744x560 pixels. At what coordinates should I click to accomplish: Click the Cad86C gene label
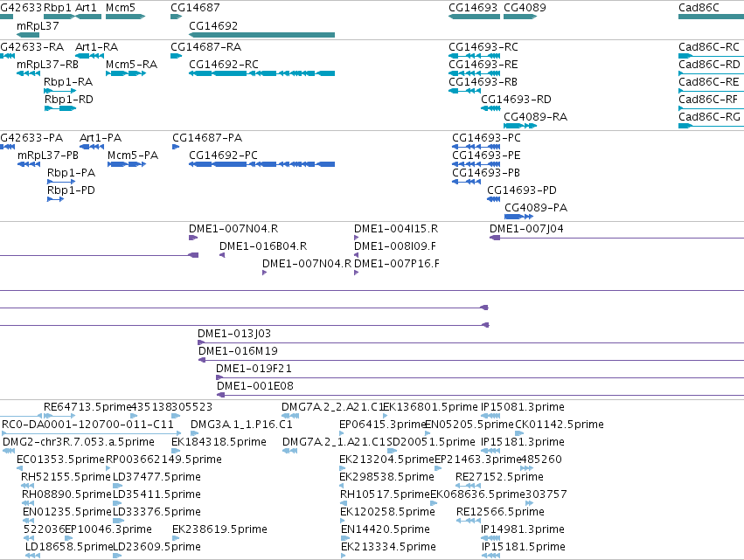coord(699,8)
